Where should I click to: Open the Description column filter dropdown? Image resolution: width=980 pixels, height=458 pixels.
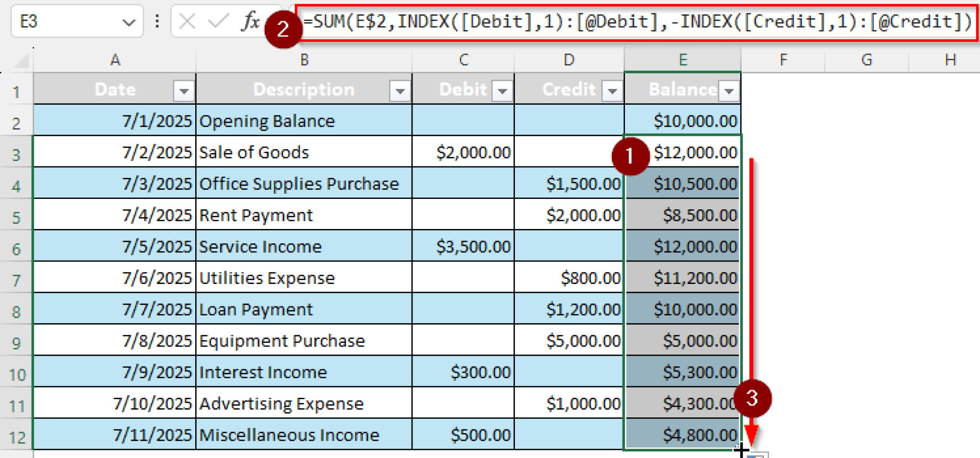(400, 90)
